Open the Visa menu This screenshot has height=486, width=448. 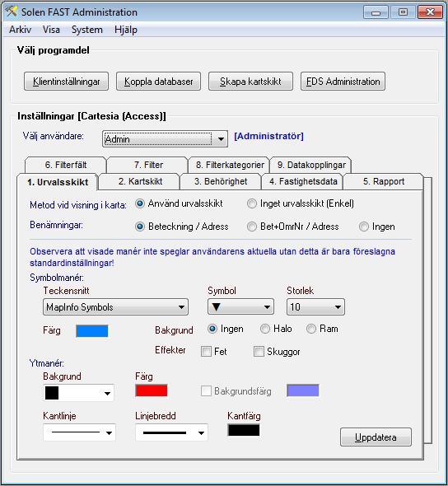point(51,30)
